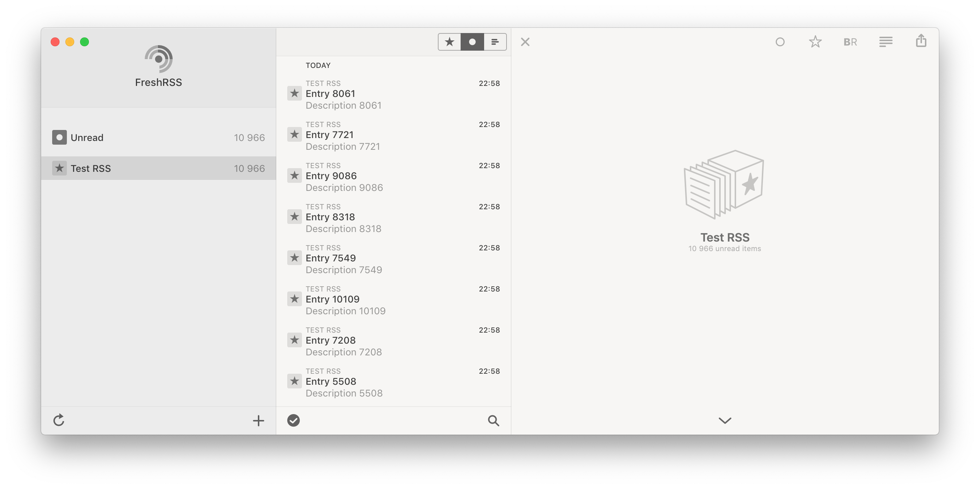Screen dimensions: 980x489
Task: Click the Description 10109 summary text
Action: 345,311
